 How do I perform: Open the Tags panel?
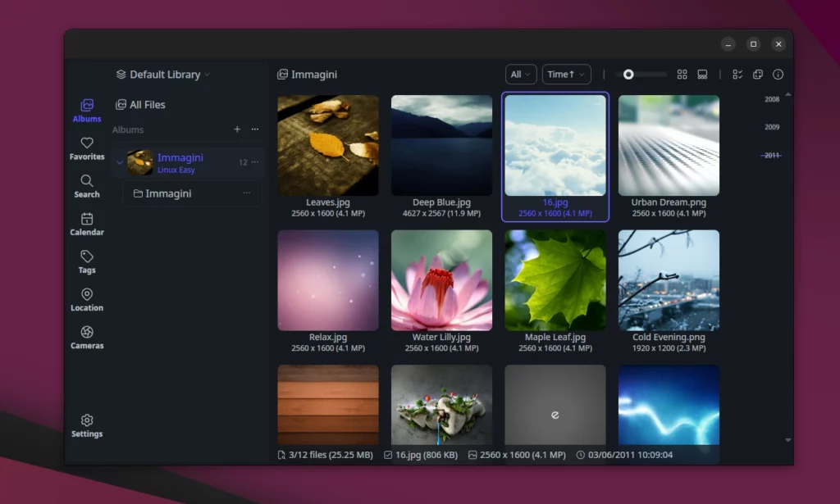86,260
